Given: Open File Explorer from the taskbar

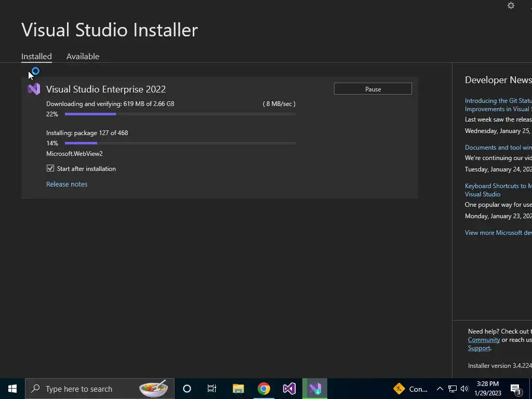Looking at the screenshot, I should 238,389.
